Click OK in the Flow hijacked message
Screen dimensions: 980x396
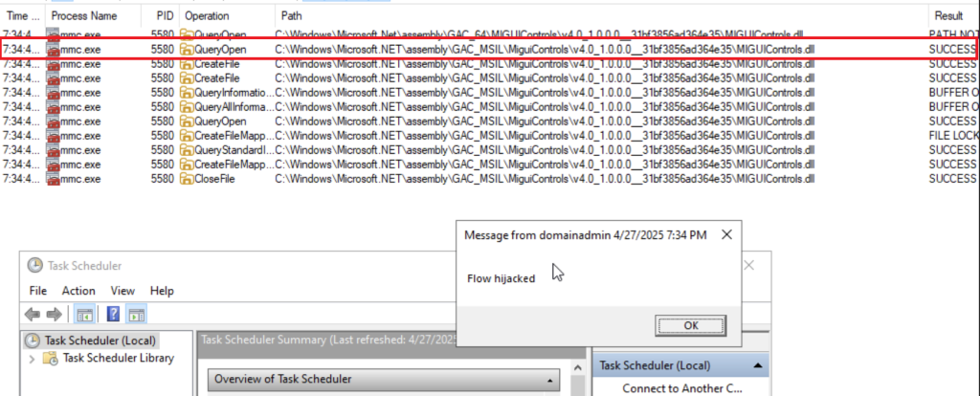pyautogui.click(x=691, y=325)
